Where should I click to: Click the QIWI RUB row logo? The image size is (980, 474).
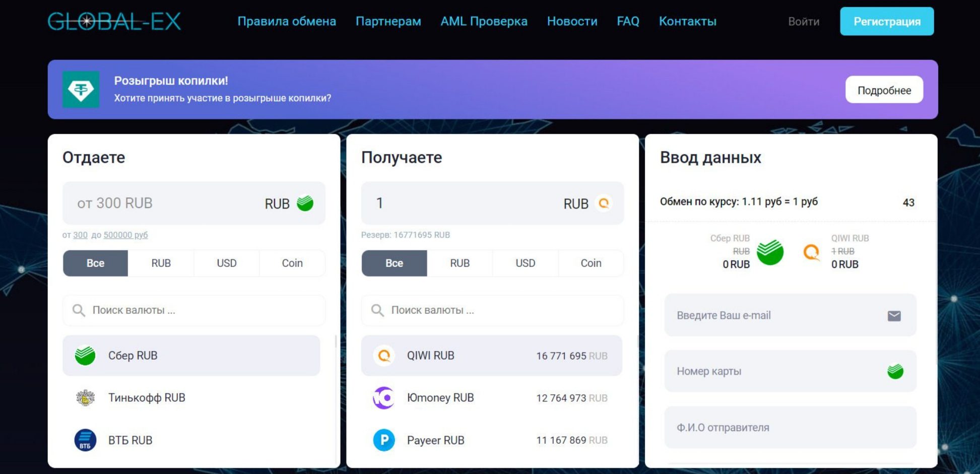384,356
